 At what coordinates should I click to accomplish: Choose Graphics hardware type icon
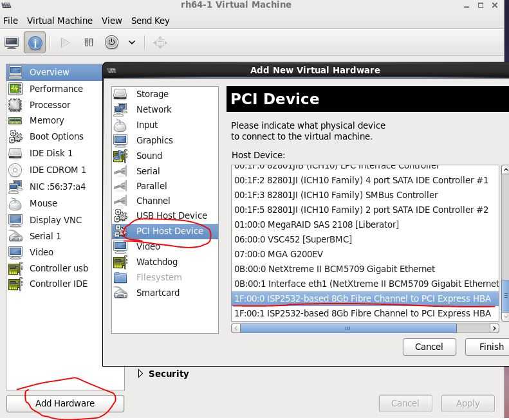click(120, 140)
